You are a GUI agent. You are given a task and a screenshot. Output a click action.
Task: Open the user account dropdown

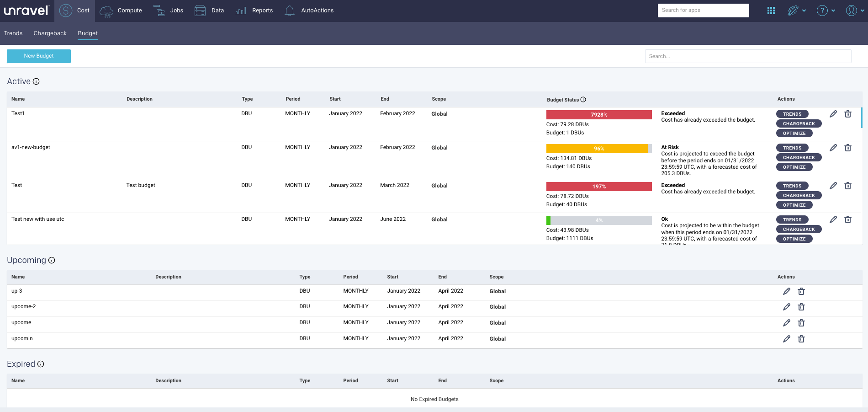coord(855,11)
